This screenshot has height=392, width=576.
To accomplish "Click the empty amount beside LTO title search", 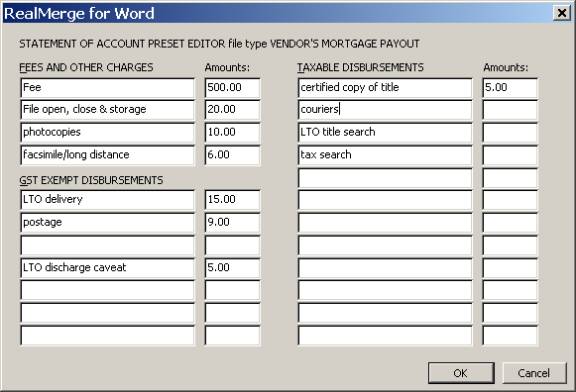I will tap(510, 133).
